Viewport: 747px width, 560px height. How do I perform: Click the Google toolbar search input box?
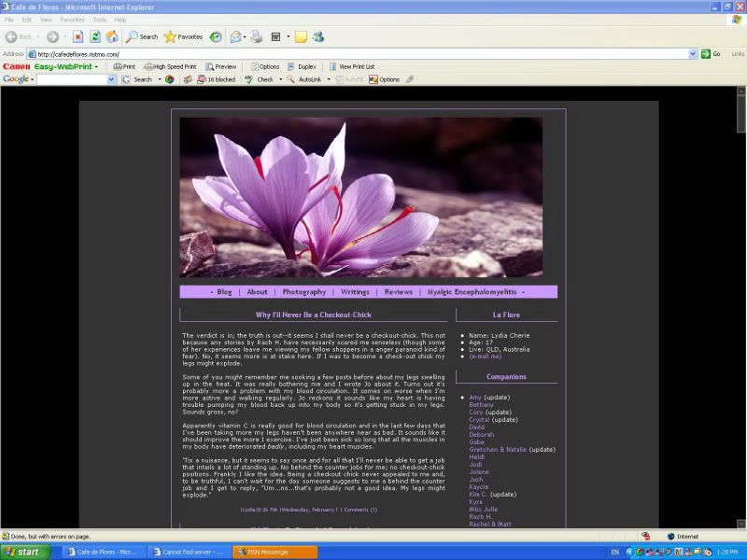(73, 79)
